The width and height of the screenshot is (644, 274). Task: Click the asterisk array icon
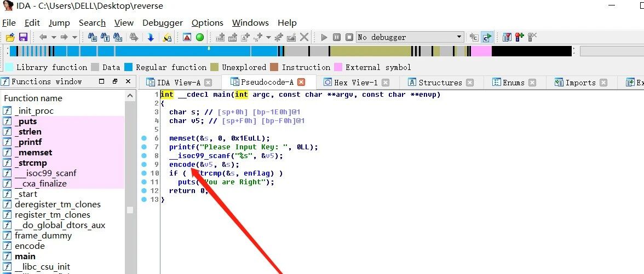click(279, 37)
